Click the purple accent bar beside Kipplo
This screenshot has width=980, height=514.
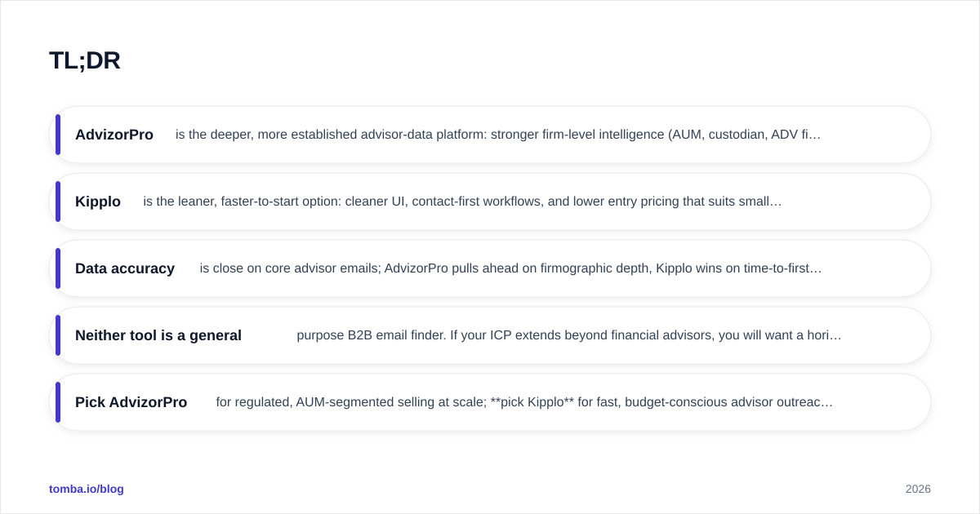click(x=58, y=202)
